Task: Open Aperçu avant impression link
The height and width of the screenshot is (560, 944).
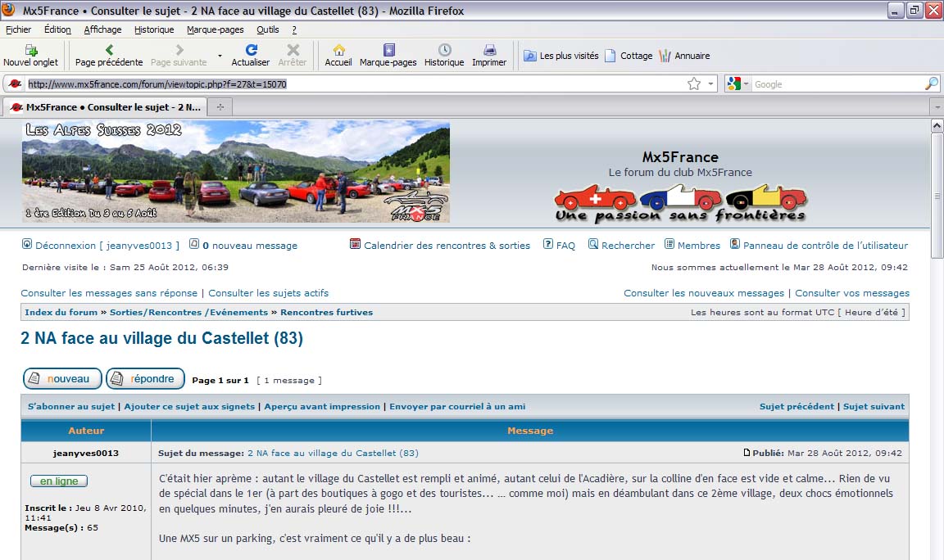Action: tap(322, 406)
